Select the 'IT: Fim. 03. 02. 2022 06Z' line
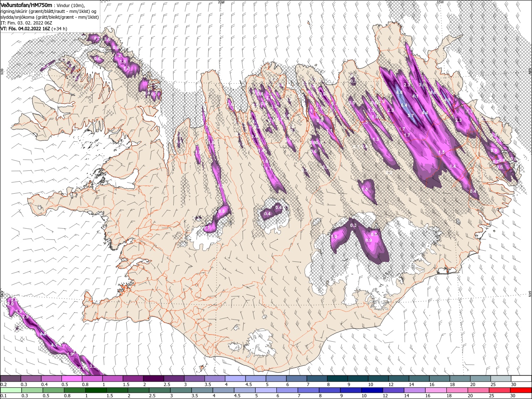 pos(26,22)
